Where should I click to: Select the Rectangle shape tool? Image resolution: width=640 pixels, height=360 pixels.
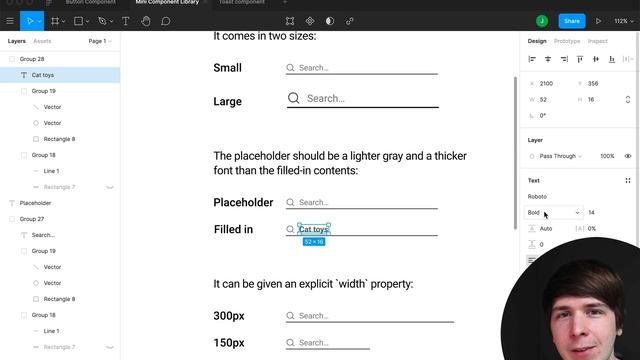pyautogui.click(x=78, y=21)
